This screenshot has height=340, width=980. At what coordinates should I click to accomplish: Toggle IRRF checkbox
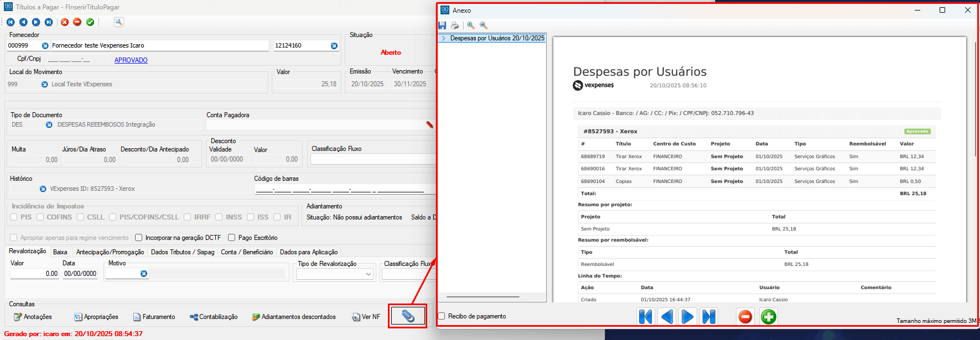tap(188, 217)
